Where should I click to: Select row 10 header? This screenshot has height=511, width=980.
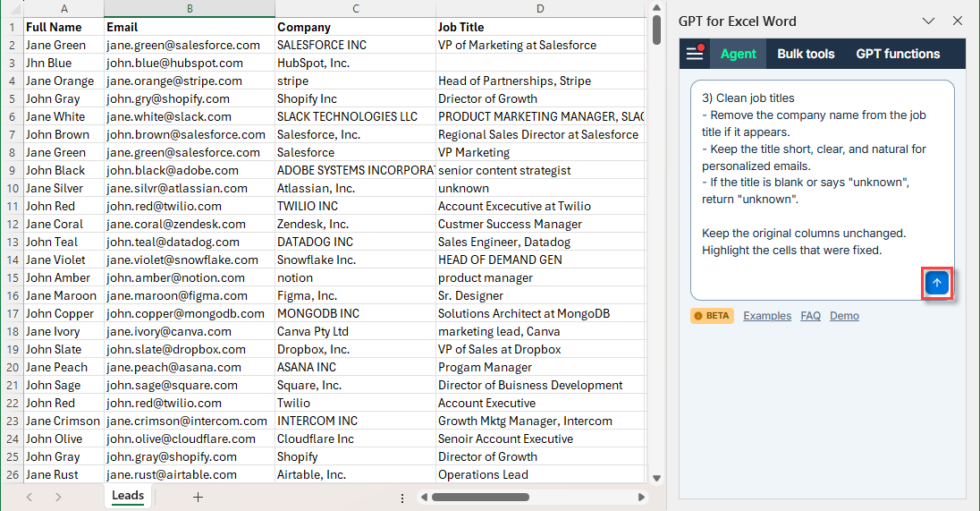(x=12, y=188)
